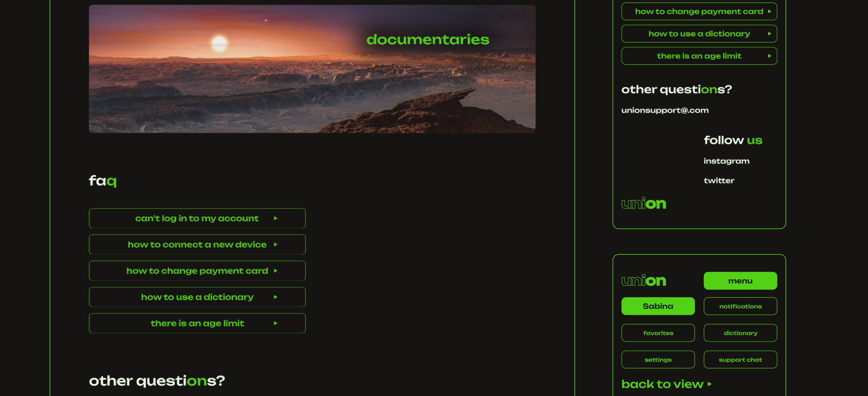Click the arrow beside "back to view"
The height and width of the screenshot is (396, 868).
click(x=709, y=384)
